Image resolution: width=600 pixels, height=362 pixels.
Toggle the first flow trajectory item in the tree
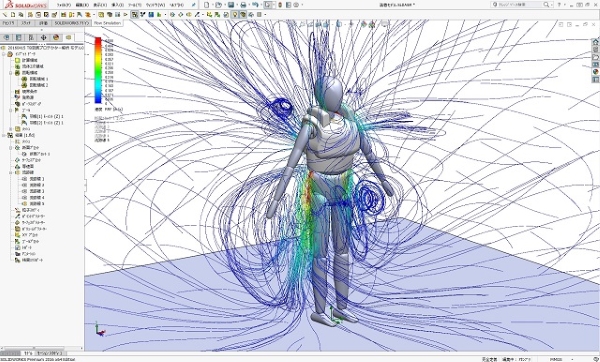coord(34,179)
